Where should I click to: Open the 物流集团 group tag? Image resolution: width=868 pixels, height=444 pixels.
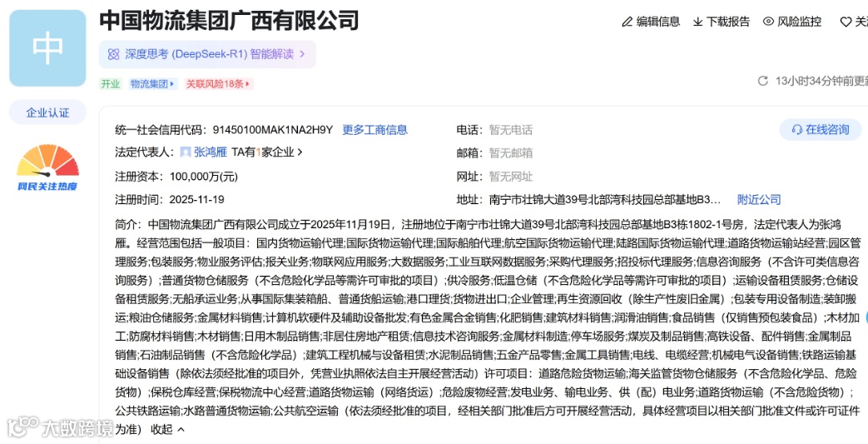pyautogui.click(x=153, y=83)
